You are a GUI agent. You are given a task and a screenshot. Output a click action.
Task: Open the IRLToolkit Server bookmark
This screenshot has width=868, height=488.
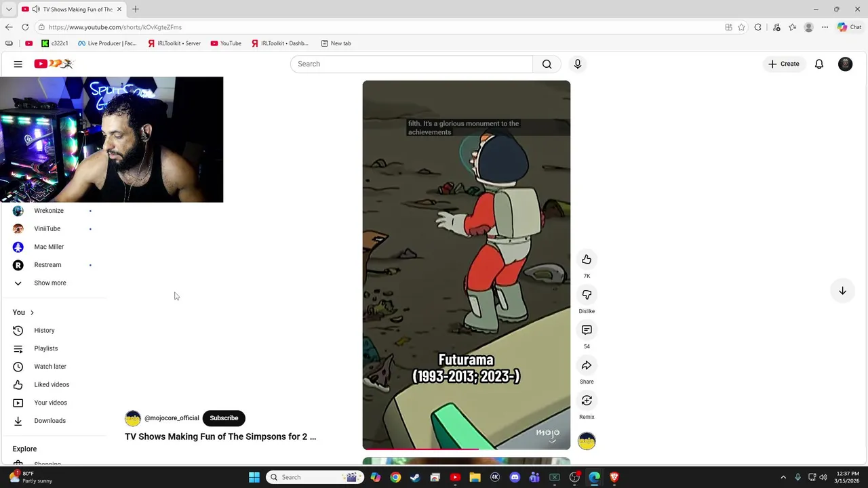[174, 43]
